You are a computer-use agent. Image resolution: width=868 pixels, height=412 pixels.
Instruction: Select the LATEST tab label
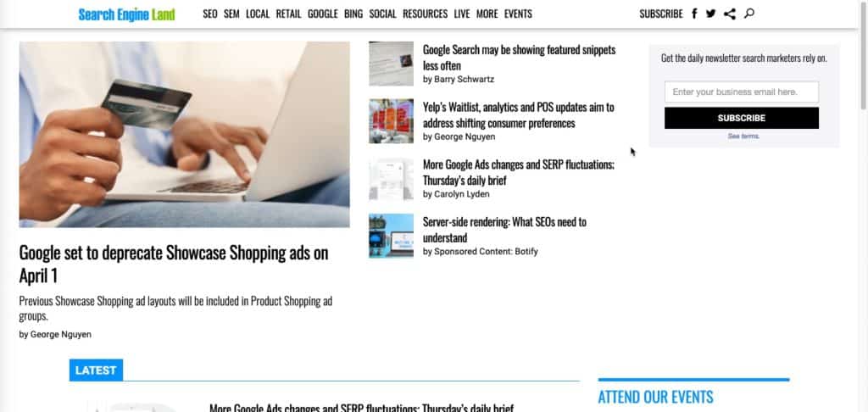[96, 370]
